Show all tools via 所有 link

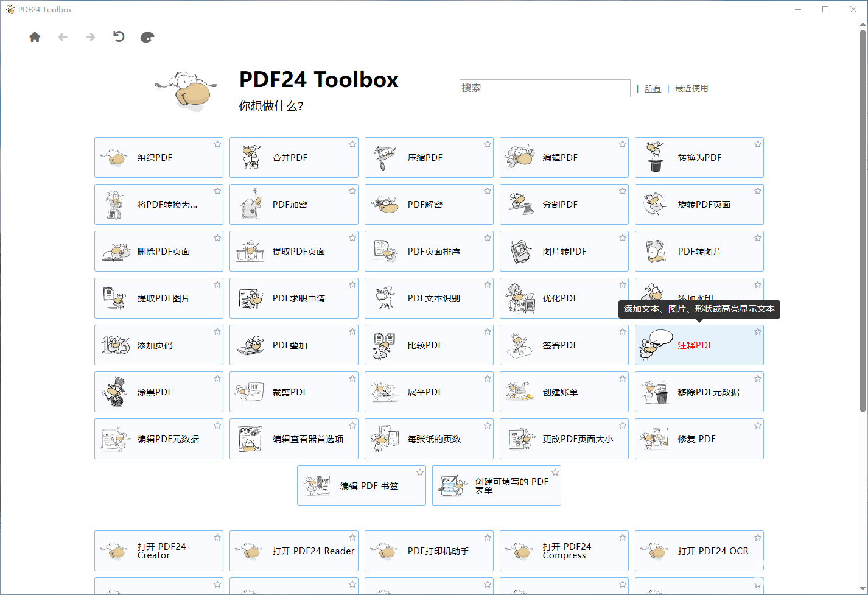[653, 88]
